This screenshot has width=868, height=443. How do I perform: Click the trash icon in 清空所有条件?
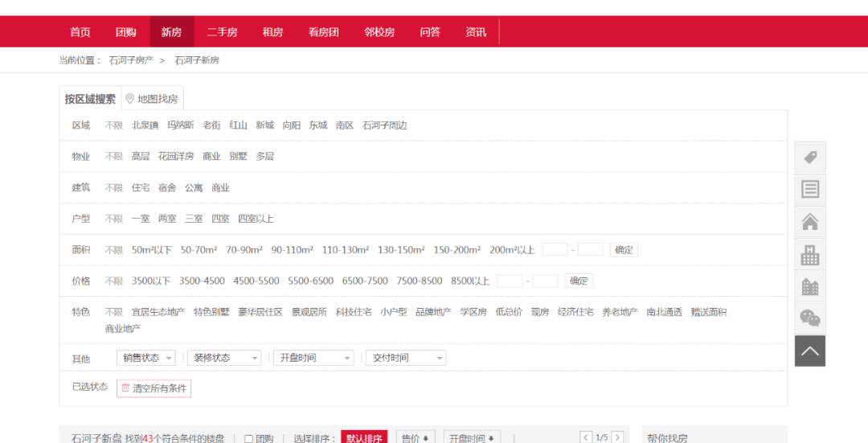coord(125,388)
